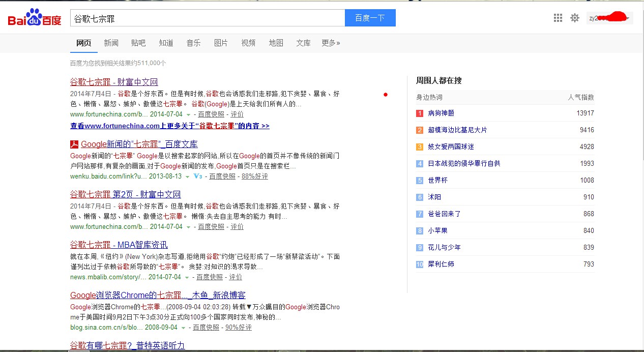Expand arrow after 2013-08-13 wenku result
The image size is (644, 352).
pos(187,177)
